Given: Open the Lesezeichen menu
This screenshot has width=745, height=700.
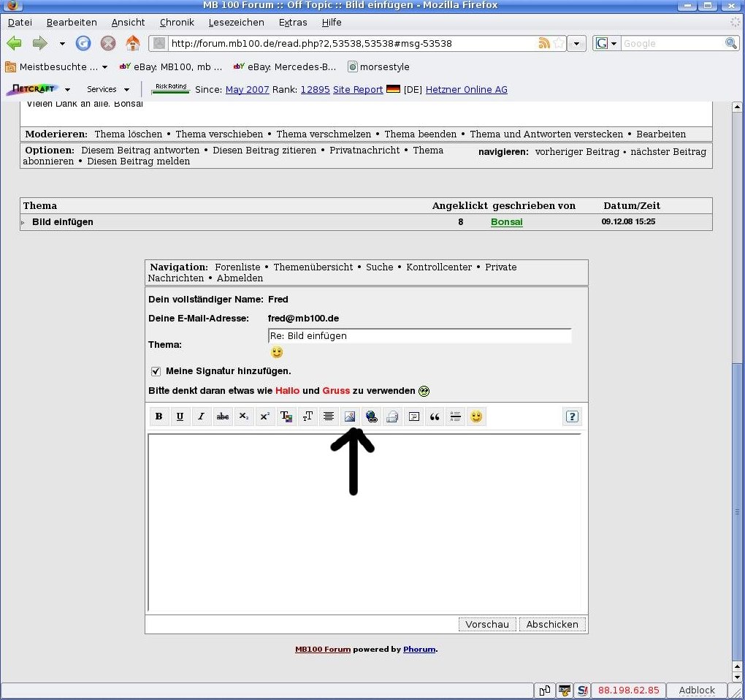Looking at the screenshot, I should (x=226, y=23).
